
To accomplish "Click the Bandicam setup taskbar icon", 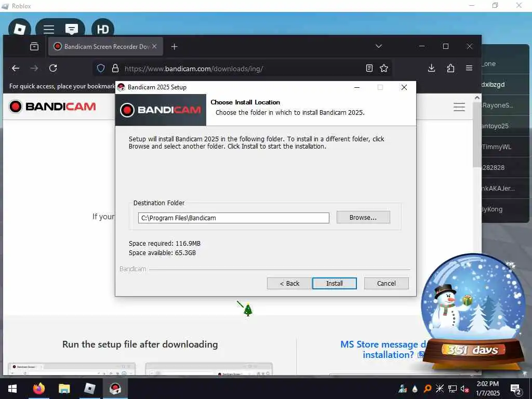I will point(115,389).
